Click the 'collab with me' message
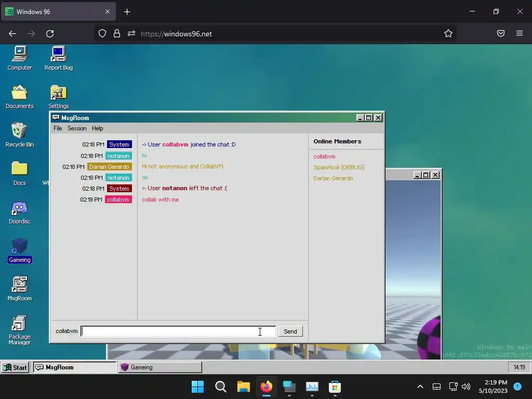The image size is (532, 399). [x=161, y=199]
